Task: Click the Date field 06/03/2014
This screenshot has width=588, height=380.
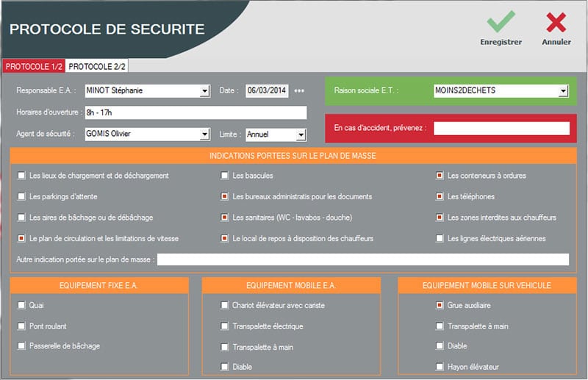Action: (267, 91)
